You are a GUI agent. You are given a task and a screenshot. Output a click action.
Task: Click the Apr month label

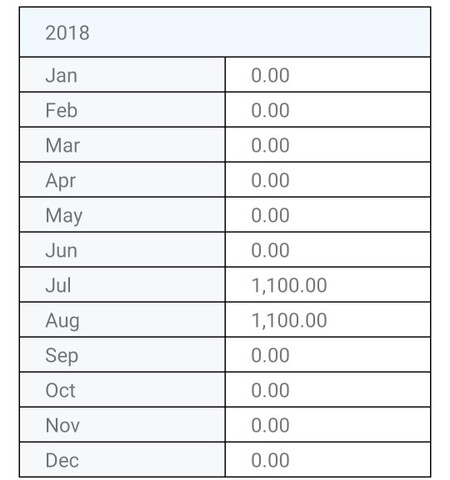point(61,181)
